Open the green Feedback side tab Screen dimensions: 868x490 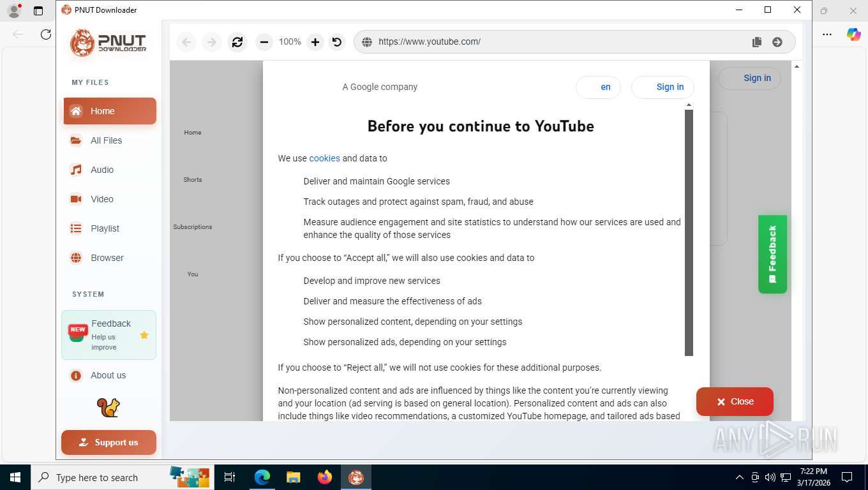pos(772,254)
